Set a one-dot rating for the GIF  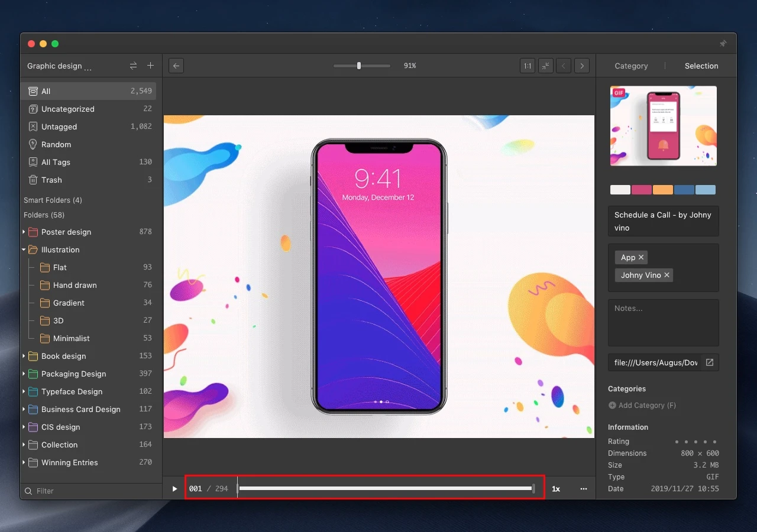click(x=677, y=442)
